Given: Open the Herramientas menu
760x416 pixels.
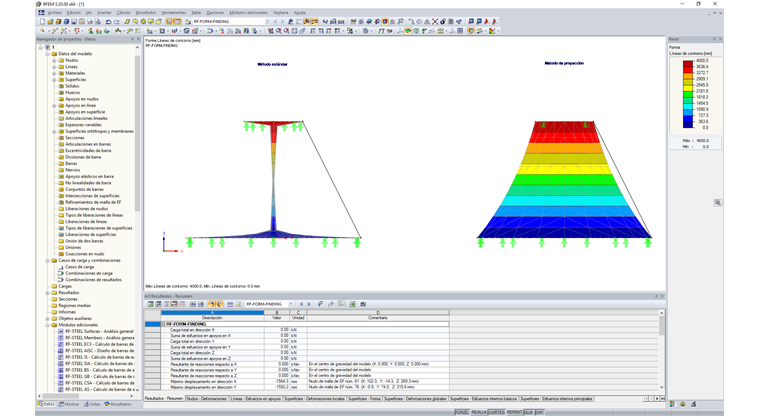Looking at the screenshot, I should [x=174, y=13].
